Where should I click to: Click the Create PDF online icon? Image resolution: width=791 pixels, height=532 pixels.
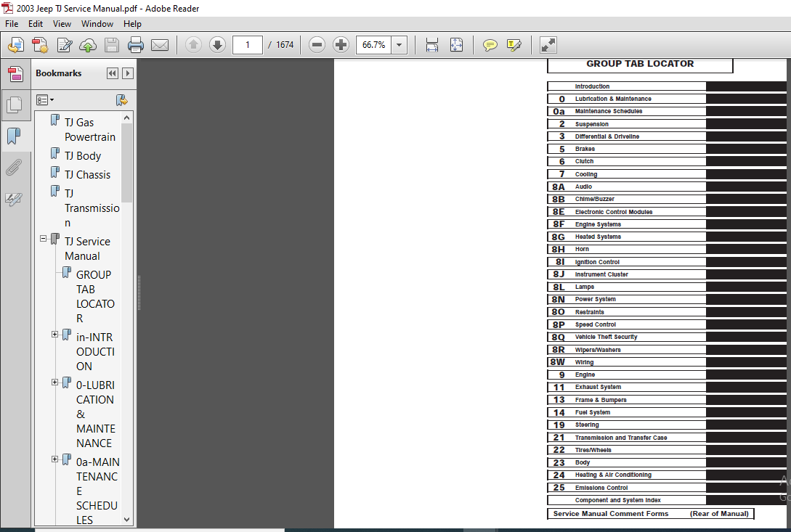(x=16, y=45)
